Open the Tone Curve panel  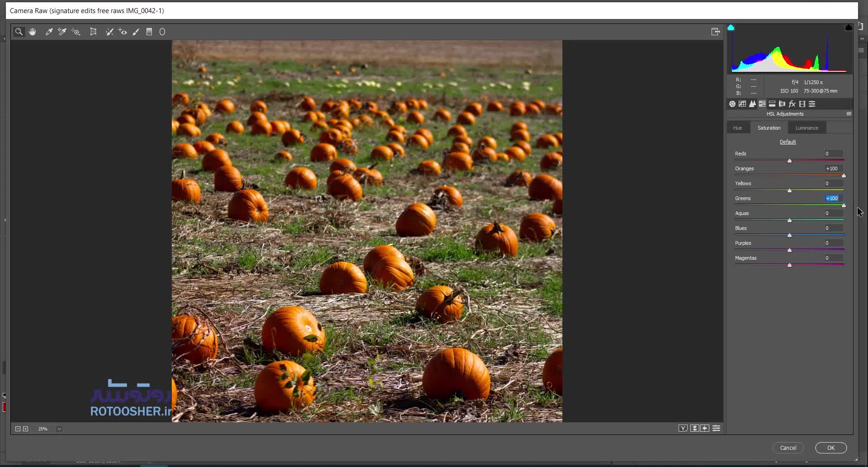click(742, 104)
